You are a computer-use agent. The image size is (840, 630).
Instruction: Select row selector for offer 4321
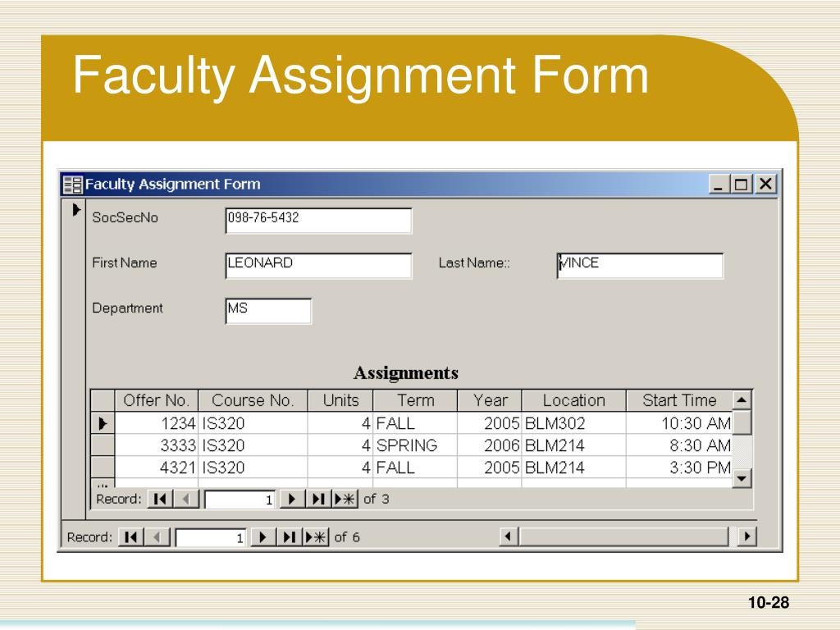[103, 468]
